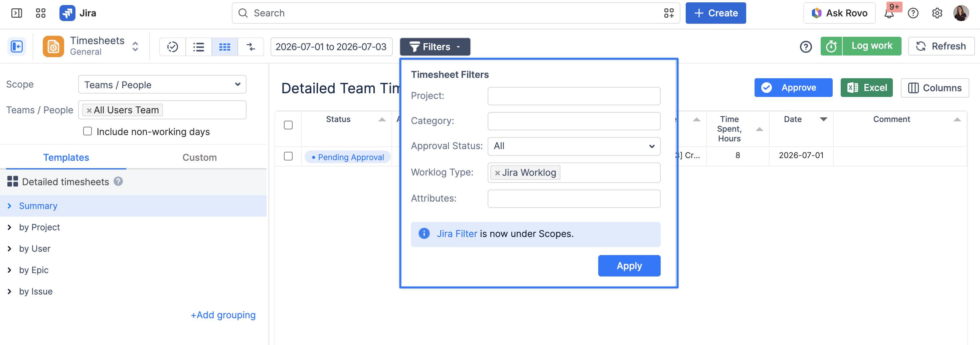
Task: Open the app switcher grid icon
Action: pos(41,13)
